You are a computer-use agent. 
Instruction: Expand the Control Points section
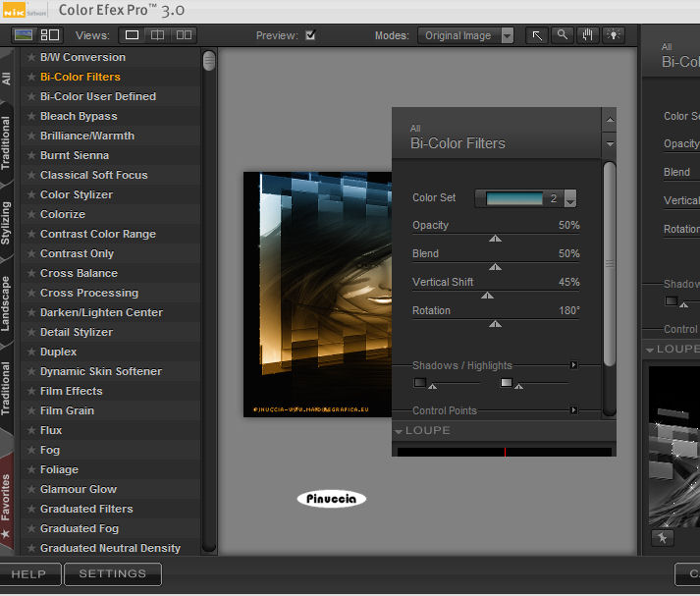[x=574, y=410]
